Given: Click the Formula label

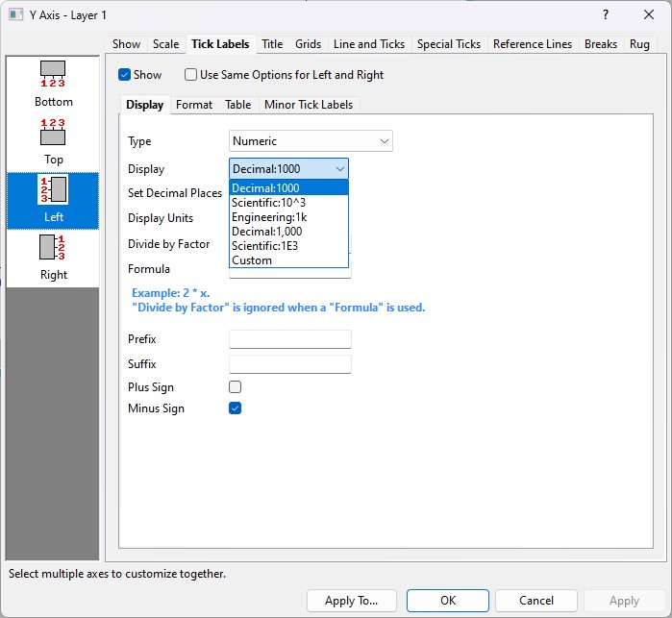Looking at the screenshot, I should pos(149,269).
